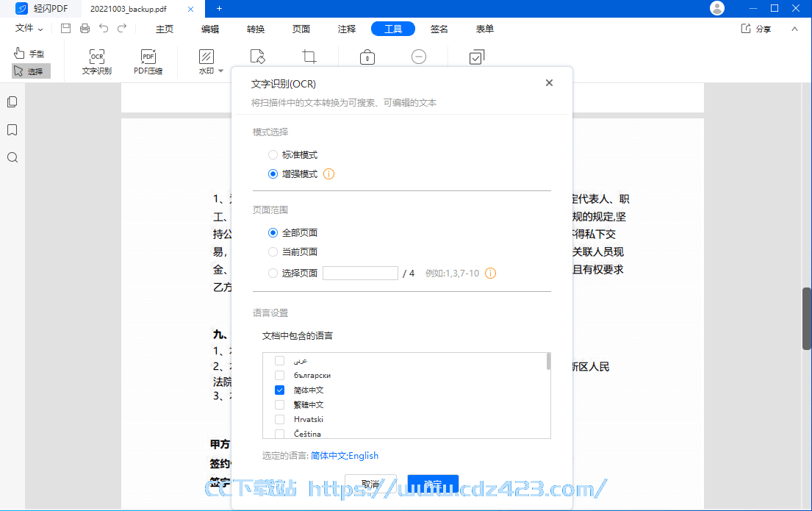Image resolution: width=812 pixels, height=511 pixels.
Task: Open the page thumbnails sidebar panel
Action: click(x=12, y=102)
